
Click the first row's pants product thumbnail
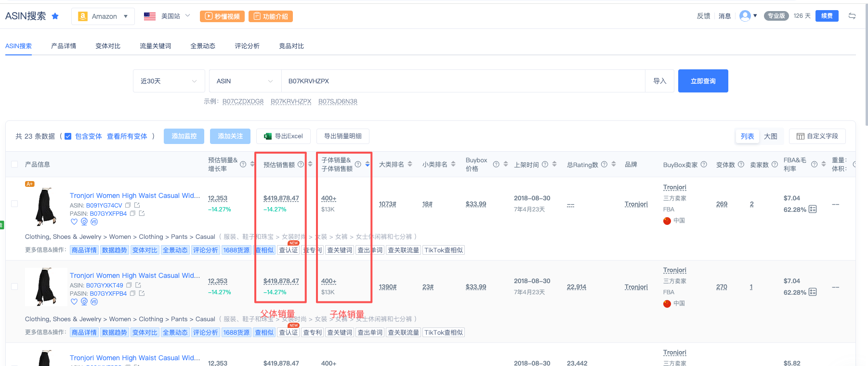coord(45,206)
